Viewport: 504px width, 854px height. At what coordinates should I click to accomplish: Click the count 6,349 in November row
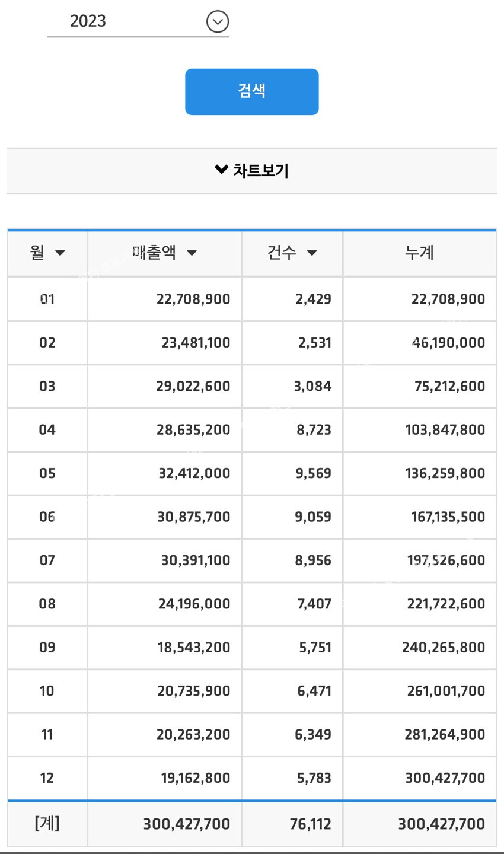(313, 734)
